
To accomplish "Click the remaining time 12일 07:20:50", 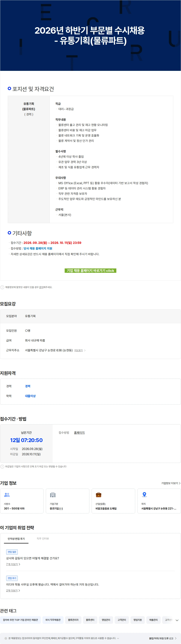I will 26,440.
